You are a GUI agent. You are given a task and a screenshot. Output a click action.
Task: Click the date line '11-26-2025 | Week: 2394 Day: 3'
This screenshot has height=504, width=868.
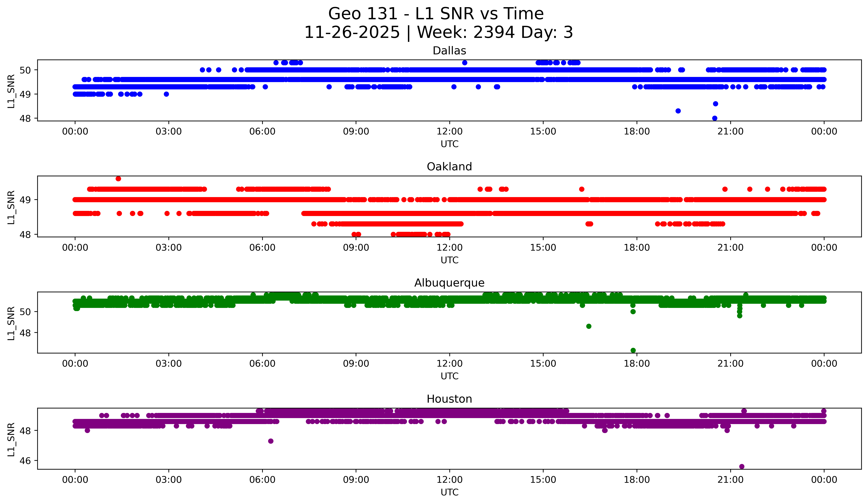point(438,32)
